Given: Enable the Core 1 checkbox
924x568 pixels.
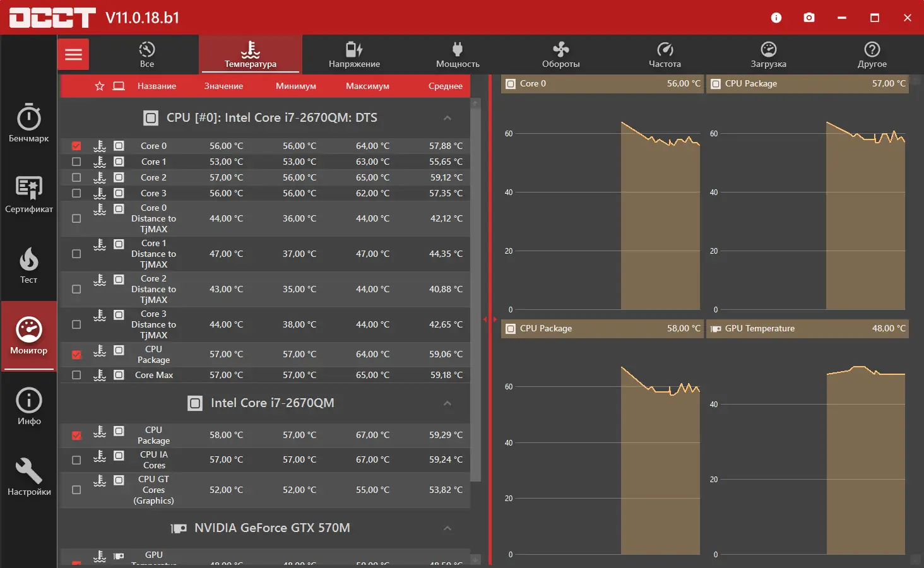Looking at the screenshot, I should [x=76, y=162].
